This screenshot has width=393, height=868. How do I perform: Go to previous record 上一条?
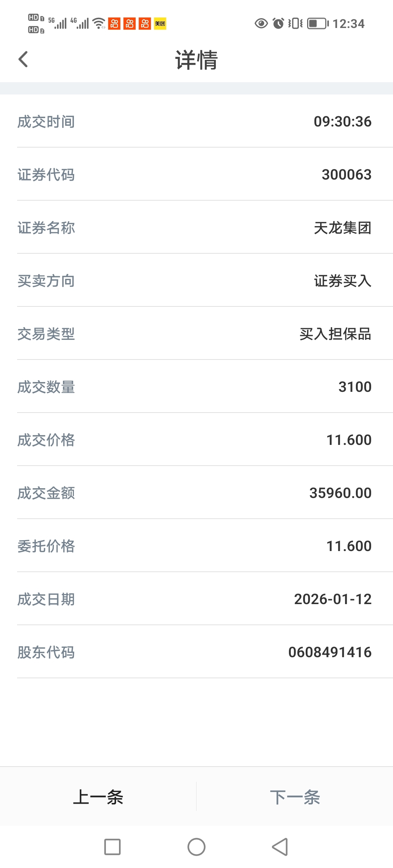coord(98,797)
